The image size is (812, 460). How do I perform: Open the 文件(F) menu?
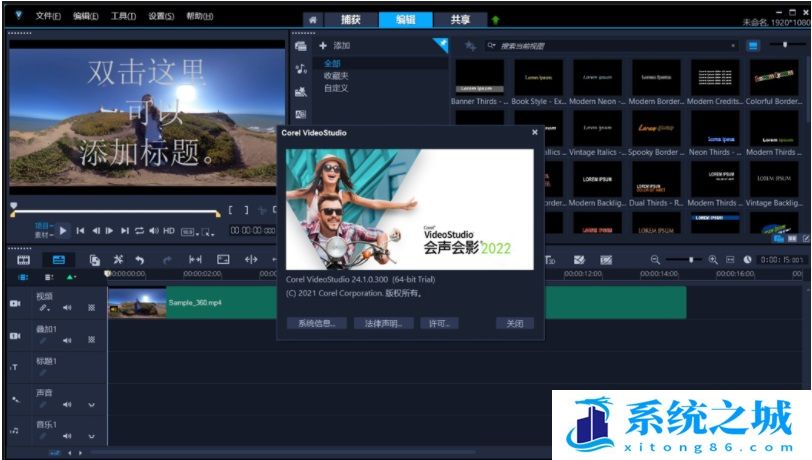[x=47, y=17]
